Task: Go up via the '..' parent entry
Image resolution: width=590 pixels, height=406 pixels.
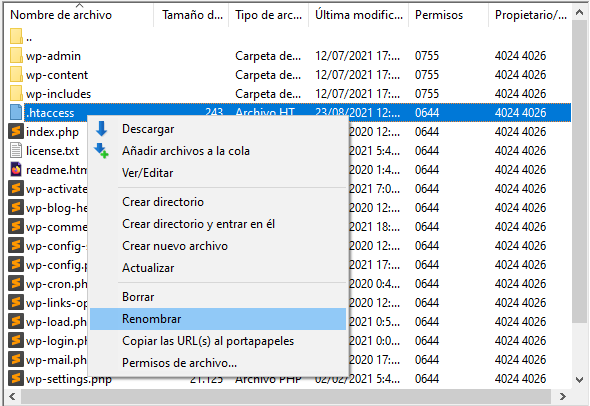Action: [x=29, y=39]
